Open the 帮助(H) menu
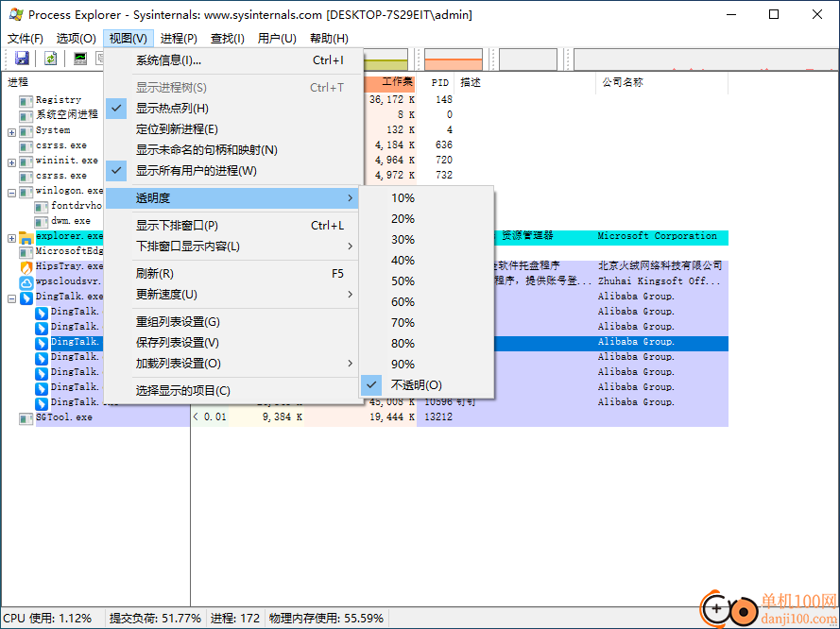Viewport: 840px width, 629px height. click(329, 39)
